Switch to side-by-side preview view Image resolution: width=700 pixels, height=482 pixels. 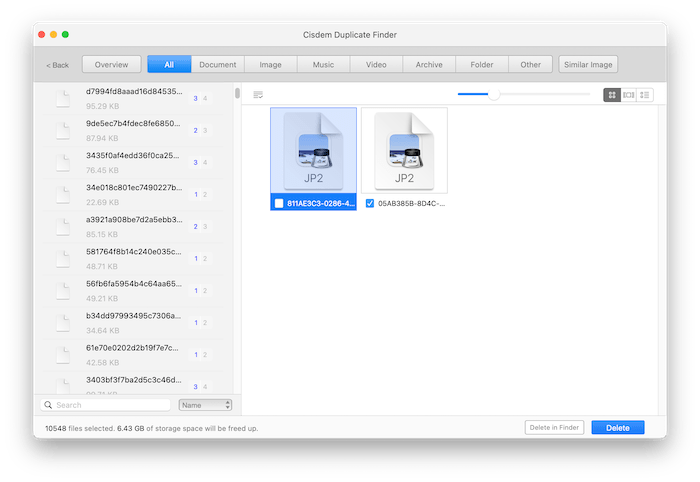628,95
